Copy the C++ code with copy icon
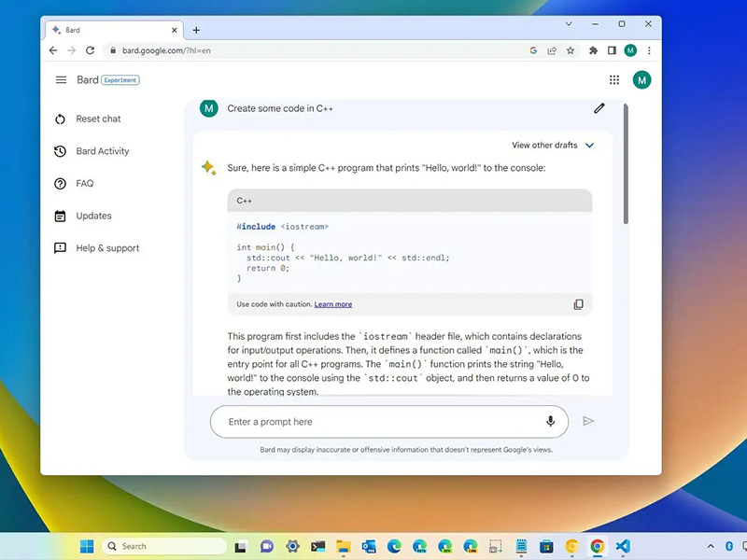The width and height of the screenshot is (747, 560). (x=578, y=304)
